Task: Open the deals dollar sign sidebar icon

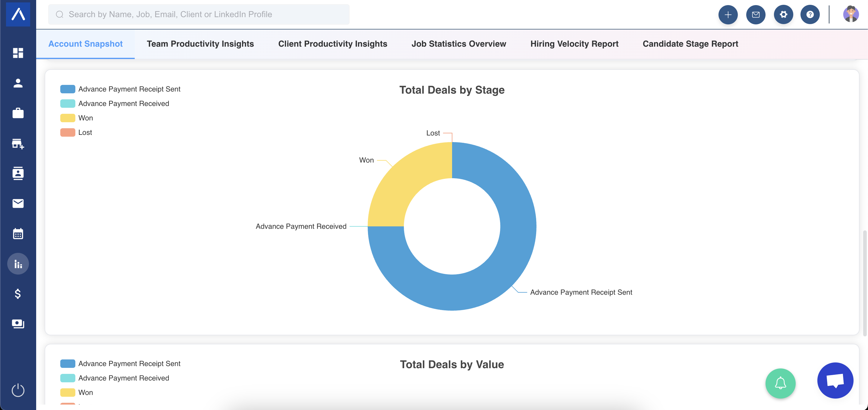Action: (18, 294)
